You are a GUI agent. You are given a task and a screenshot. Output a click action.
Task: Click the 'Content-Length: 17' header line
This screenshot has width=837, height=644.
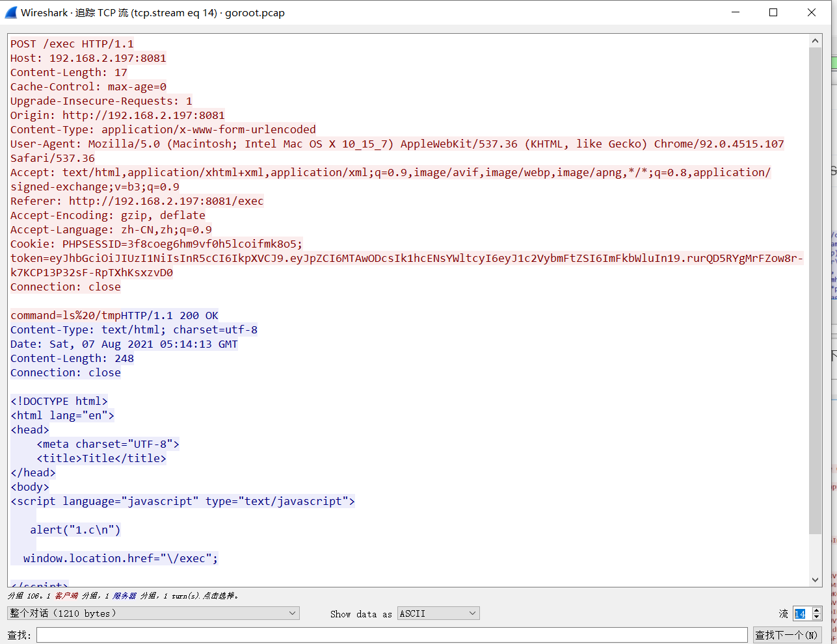69,73
